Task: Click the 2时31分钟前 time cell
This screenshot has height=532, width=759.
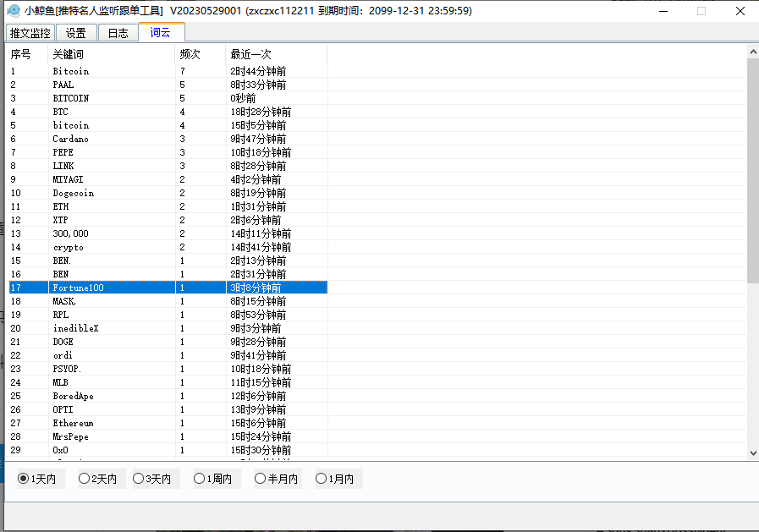Action: (x=277, y=274)
